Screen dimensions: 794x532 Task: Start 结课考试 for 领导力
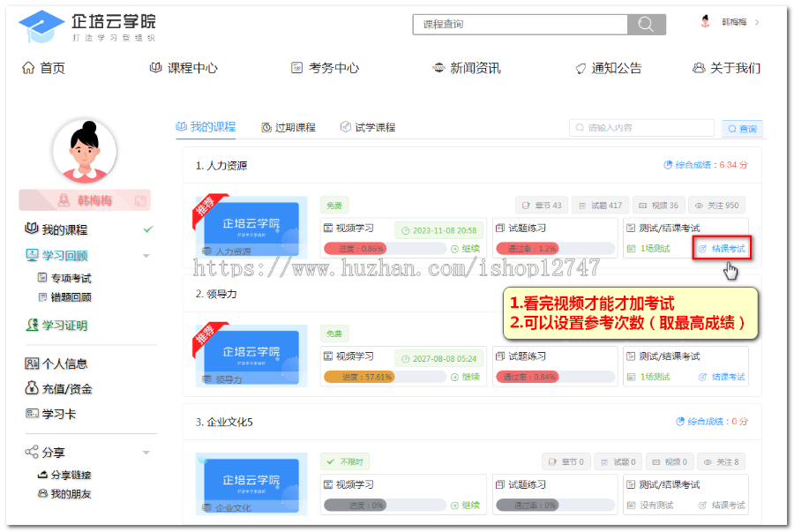(722, 377)
